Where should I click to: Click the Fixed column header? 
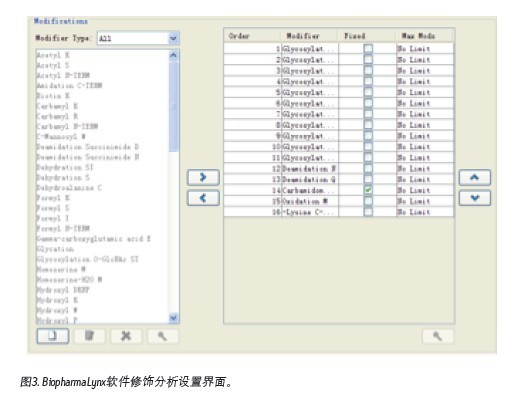pyautogui.click(x=367, y=36)
